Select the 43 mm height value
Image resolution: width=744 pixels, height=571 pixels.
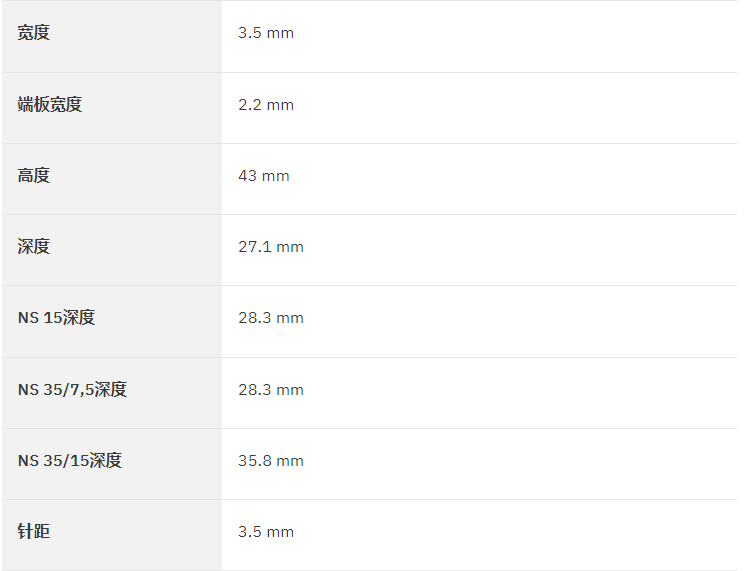coord(264,176)
